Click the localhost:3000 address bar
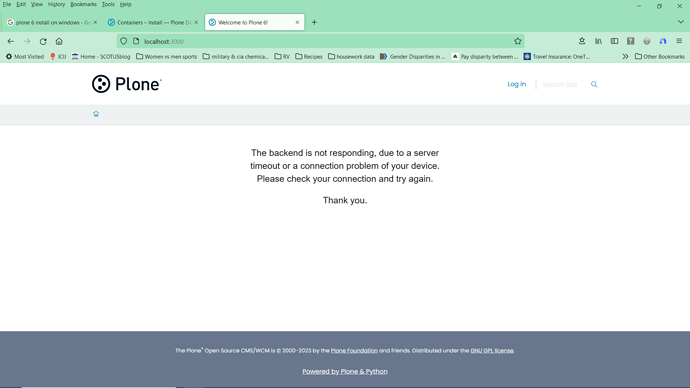Screen dimensions: 690x388 tap(320, 41)
